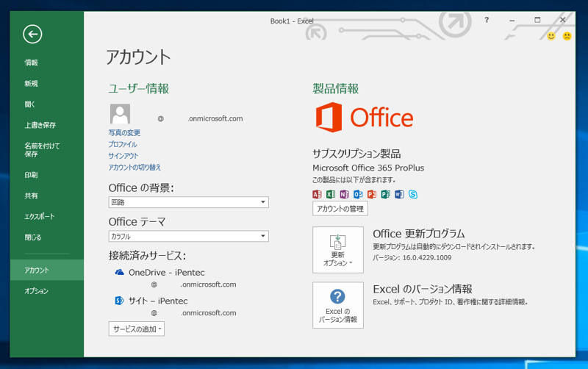Click the Microsoft Office 365 ProPlus text
This screenshot has height=369, width=588.
tap(368, 168)
